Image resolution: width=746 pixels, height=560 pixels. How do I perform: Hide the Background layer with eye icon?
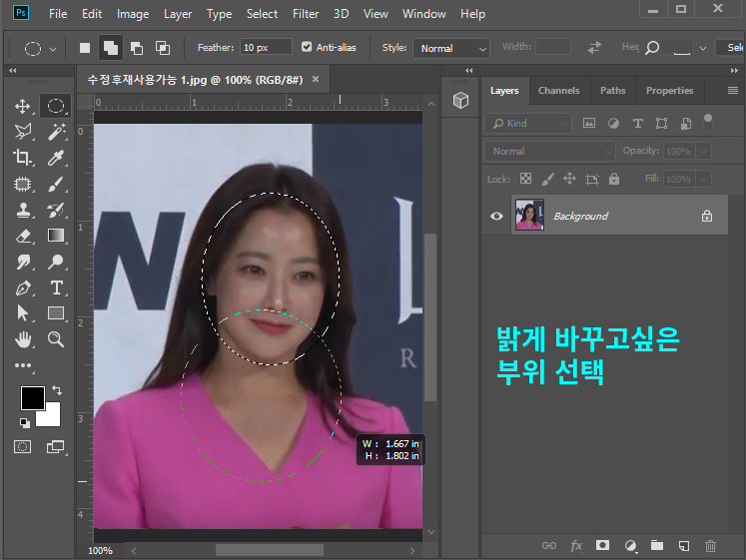(496, 216)
